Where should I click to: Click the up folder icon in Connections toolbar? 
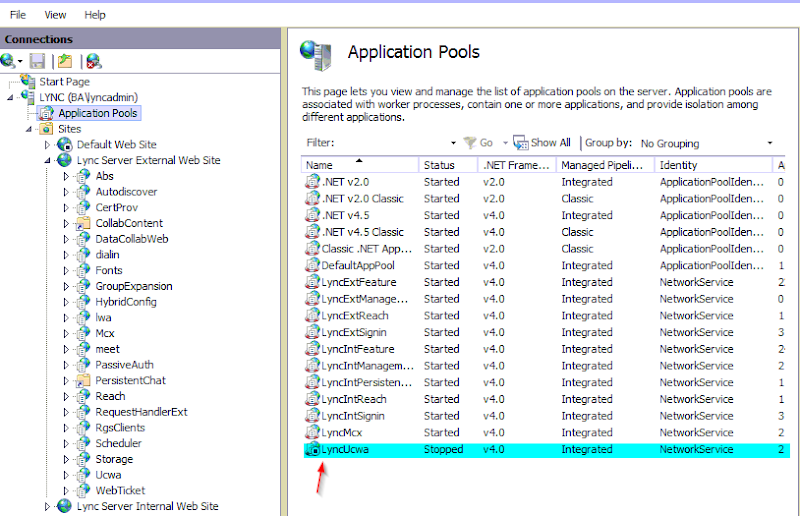pos(65,61)
